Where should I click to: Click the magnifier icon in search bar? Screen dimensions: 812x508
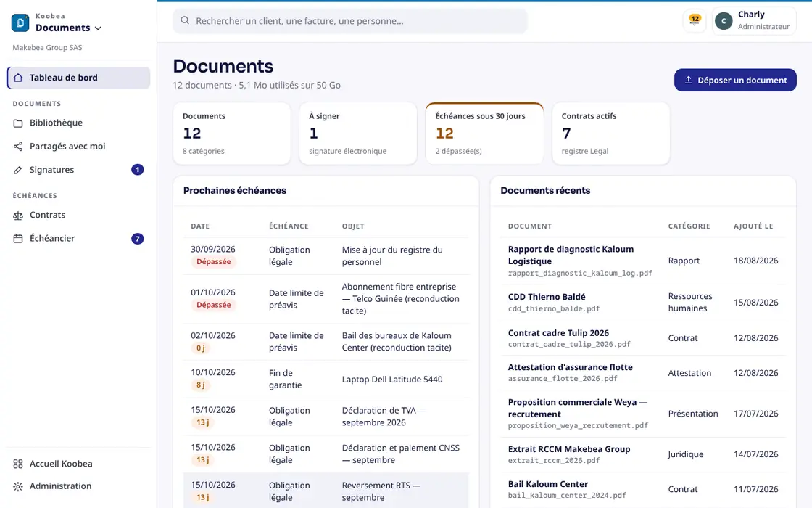pyautogui.click(x=185, y=21)
